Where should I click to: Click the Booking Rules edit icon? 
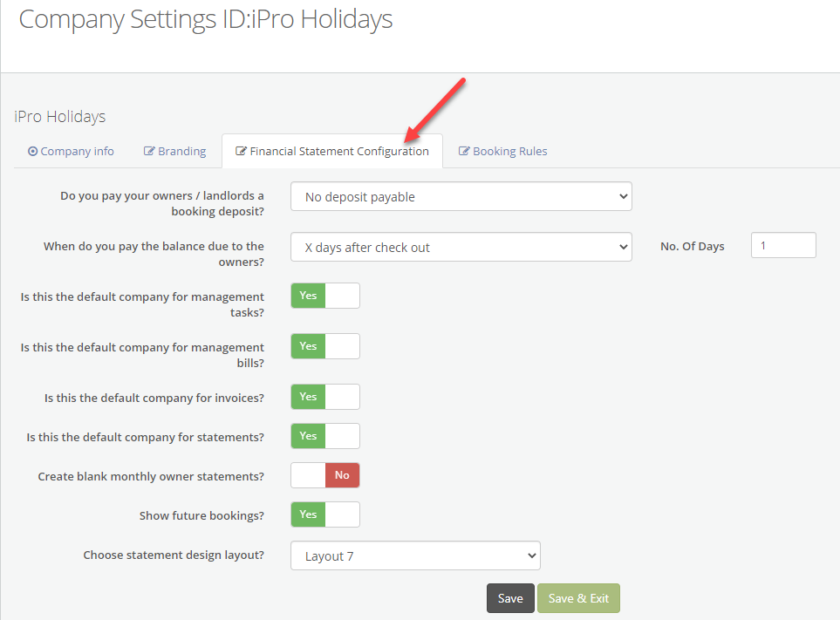[464, 152]
